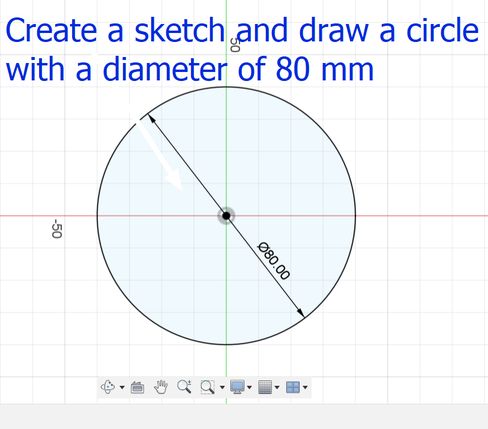Click the Look At camera icon
The height and width of the screenshot is (429, 488).
pyautogui.click(x=137, y=387)
